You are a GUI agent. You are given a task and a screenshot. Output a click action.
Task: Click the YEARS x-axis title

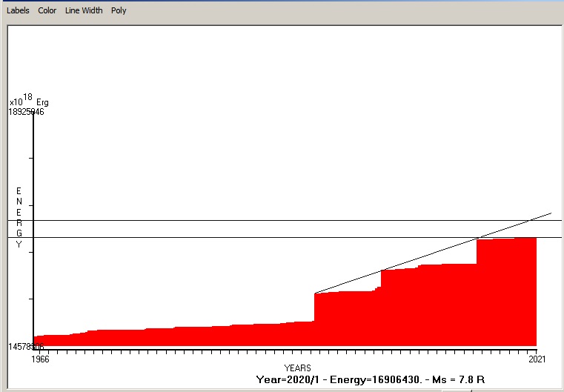(x=298, y=368)
